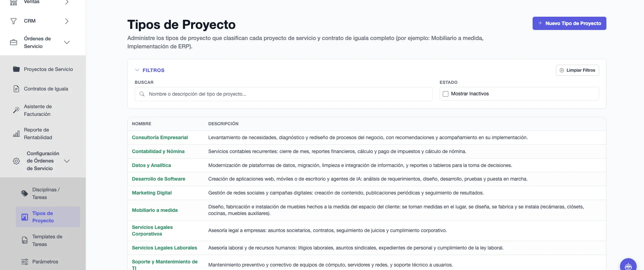Image resolution: width=644 pixels, height=270 pixels.
Task: Click the Nuevo Tipo de Proyecto button
Action: [570, 23]
